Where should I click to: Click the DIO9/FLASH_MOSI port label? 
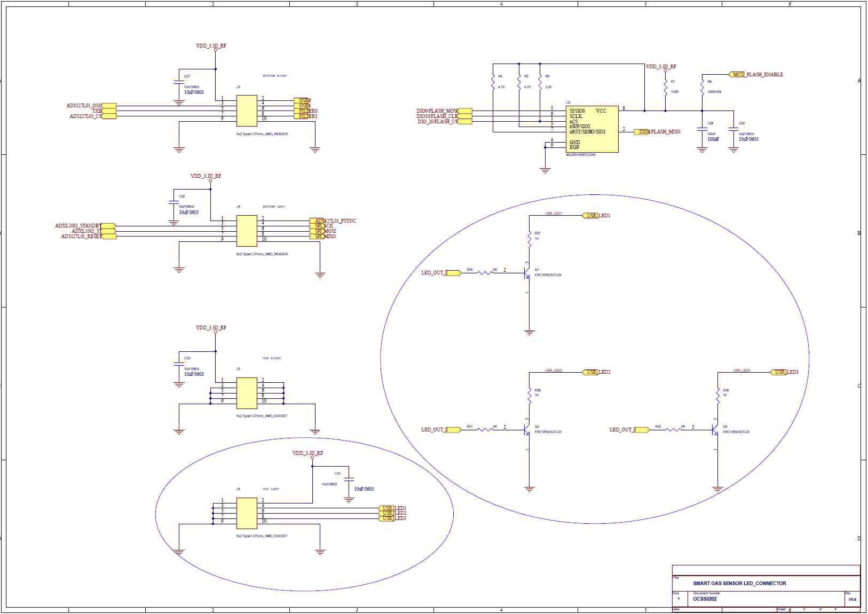coord(444,111)
